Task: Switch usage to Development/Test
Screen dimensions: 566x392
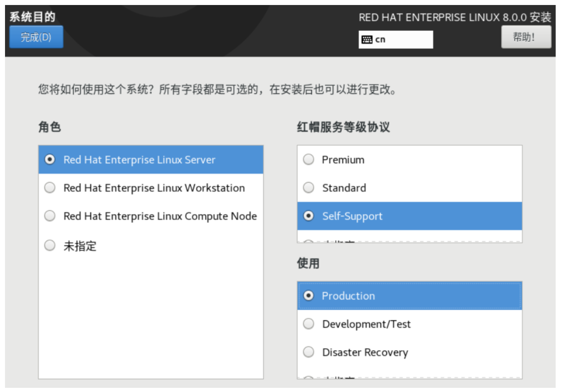Action: [x=366, y=324]
